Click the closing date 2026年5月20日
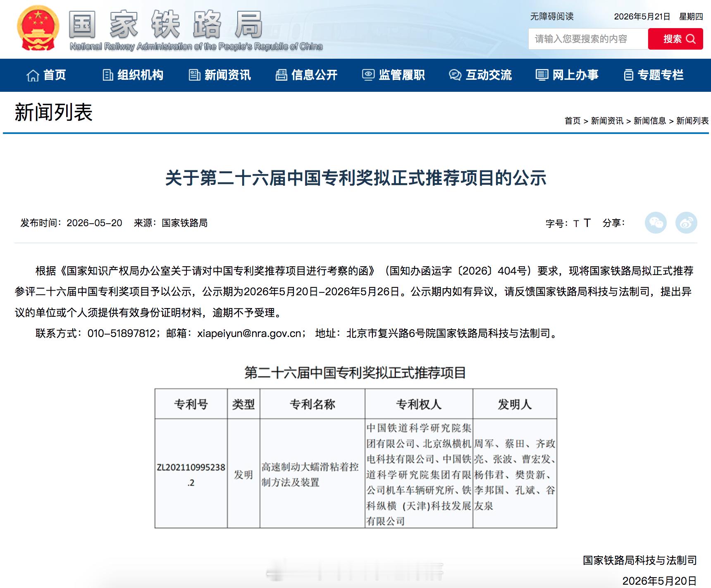This screenshot has width=711, height=588. pos(659,581)
